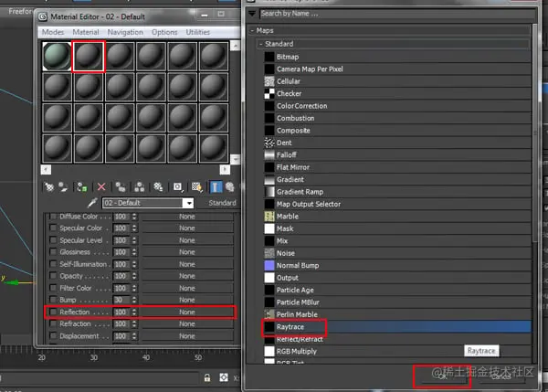Click the Checker map thumbnail icon

pos(269,94)
